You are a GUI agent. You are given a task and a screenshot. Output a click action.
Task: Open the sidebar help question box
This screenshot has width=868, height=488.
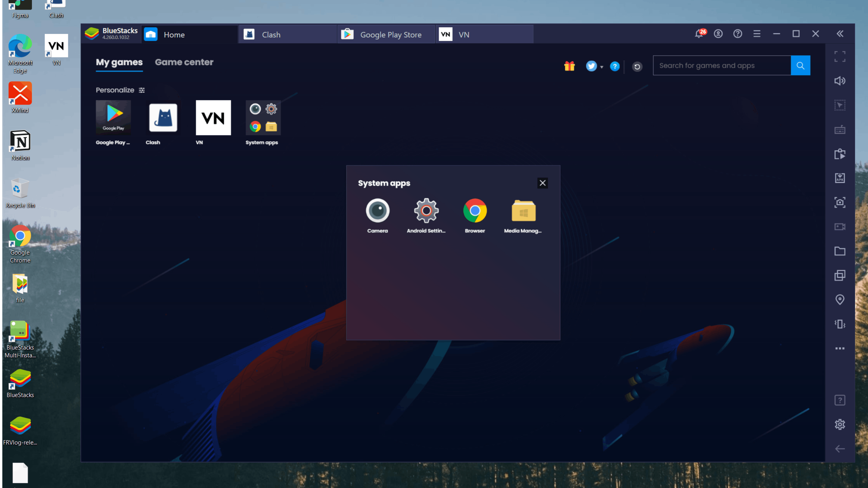(840, 400)
